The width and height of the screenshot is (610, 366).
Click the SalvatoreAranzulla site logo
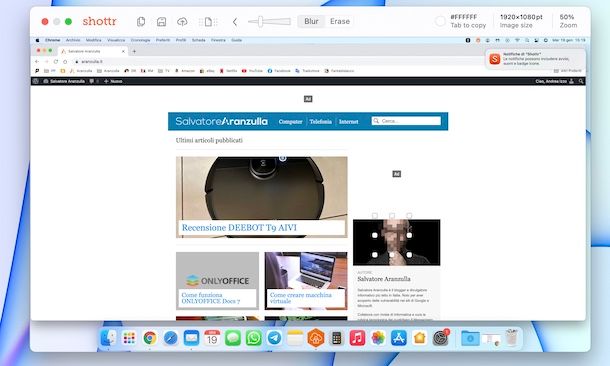(221, 121)
